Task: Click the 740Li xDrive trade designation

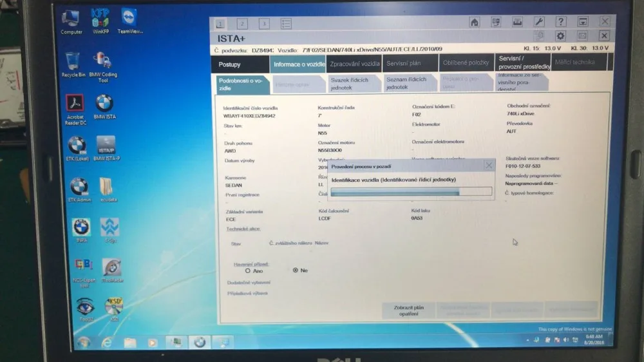Action: tap(520, 113)
